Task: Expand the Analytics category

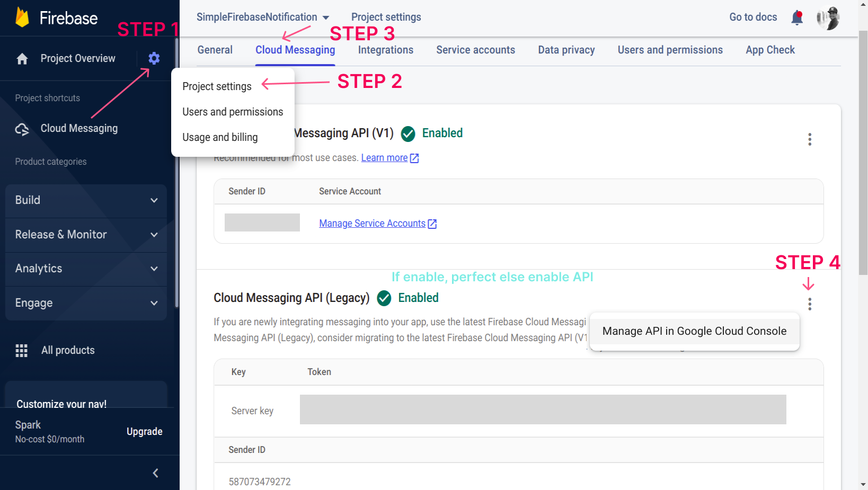Action: pyautogui.click(x=86, y=269)
